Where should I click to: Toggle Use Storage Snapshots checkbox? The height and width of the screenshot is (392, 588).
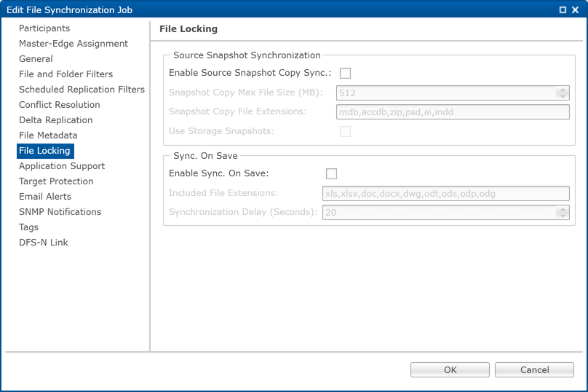click(345, 131)
